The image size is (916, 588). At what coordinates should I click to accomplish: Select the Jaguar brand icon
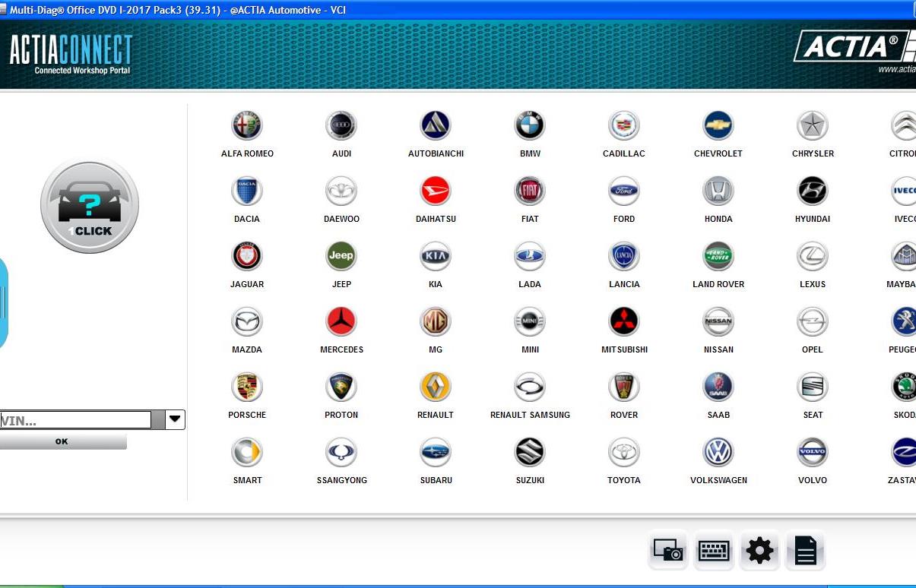[x=247, y=256]
